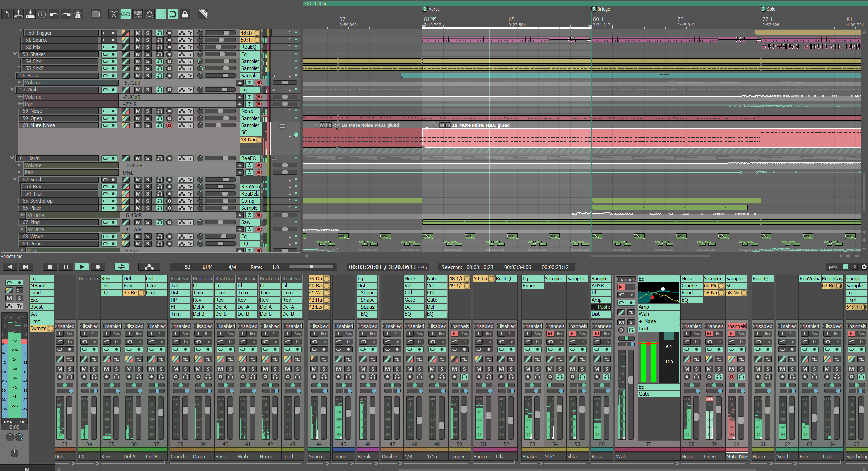Open Squash FX on mixer channel 46 Break
The image size is (868, 471).
click(x=368, y=307)
